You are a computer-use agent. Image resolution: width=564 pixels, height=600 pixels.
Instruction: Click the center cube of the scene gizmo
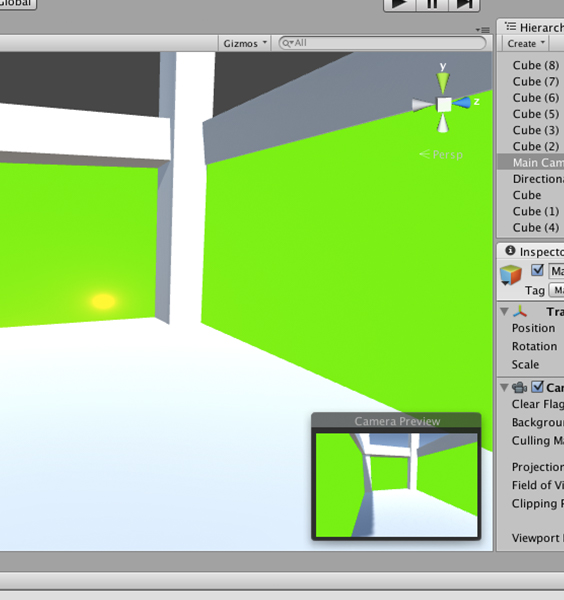click(x=444, y=104)
